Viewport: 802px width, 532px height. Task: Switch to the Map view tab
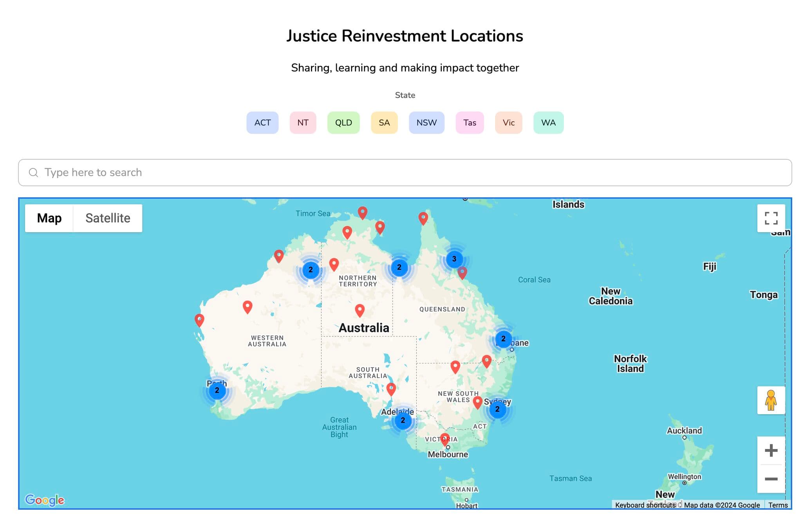(49, 218)
